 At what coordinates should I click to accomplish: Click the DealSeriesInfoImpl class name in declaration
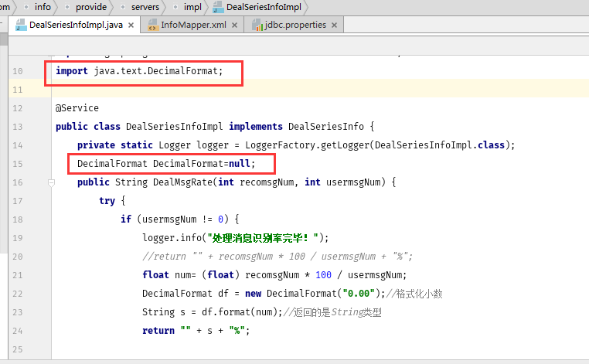174,127
